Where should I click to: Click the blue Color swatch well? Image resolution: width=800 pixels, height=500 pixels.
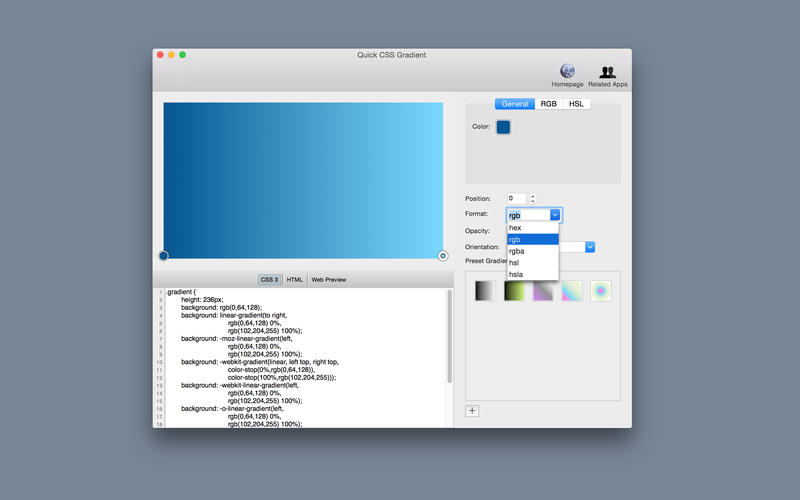coord(503,127)
